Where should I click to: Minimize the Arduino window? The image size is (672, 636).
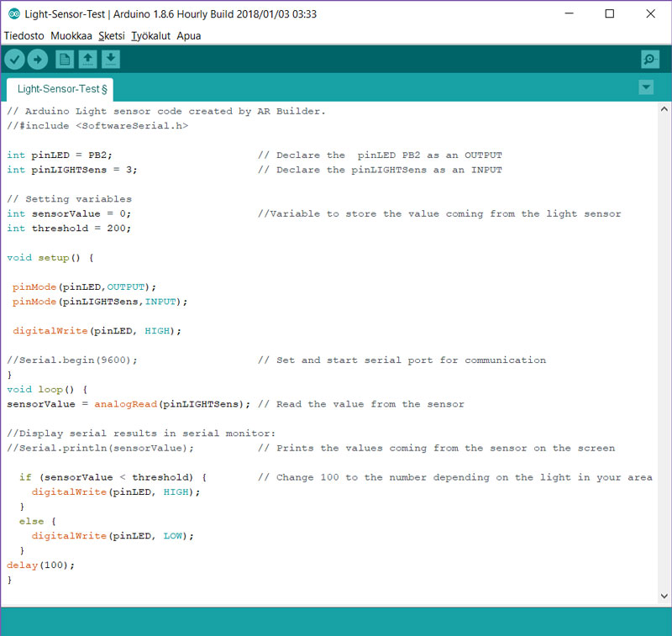pyautogui.click(x=570, y=13)
